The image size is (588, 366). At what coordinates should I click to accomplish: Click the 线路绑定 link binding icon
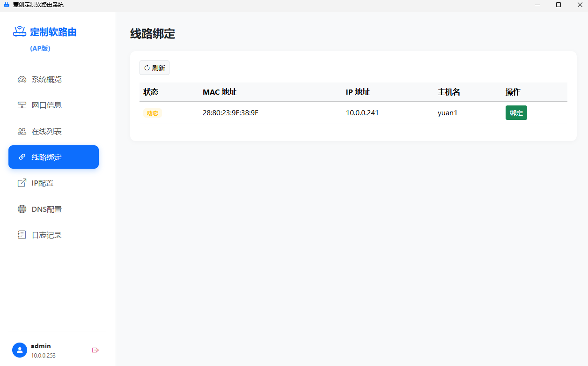pos(22,157)
